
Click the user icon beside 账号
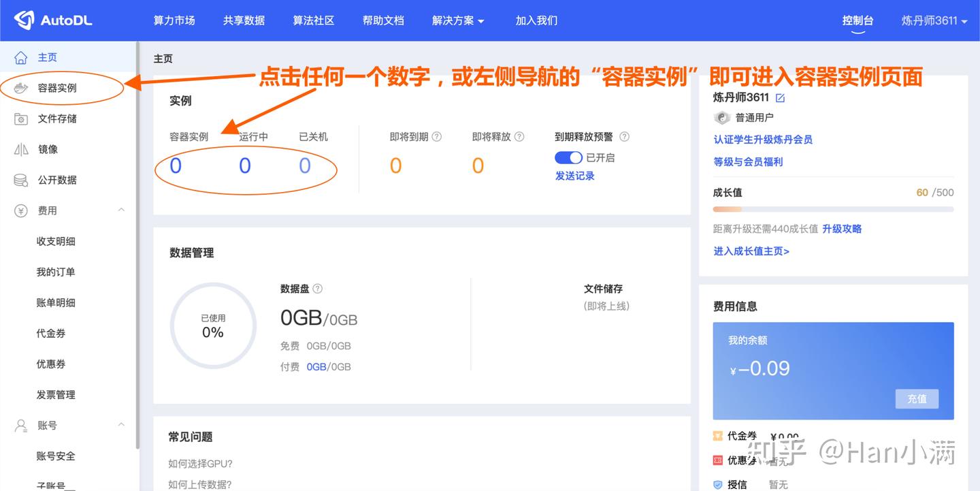click(x=21, y=425)
